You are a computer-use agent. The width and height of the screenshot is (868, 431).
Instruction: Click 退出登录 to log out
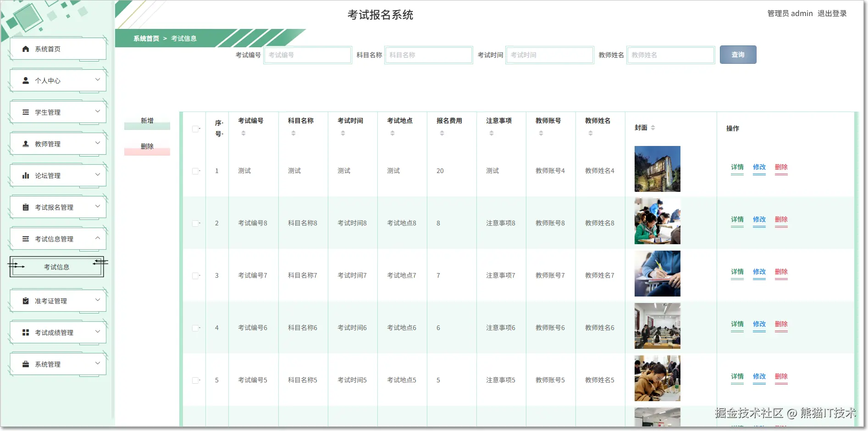(x=832, y=14)
